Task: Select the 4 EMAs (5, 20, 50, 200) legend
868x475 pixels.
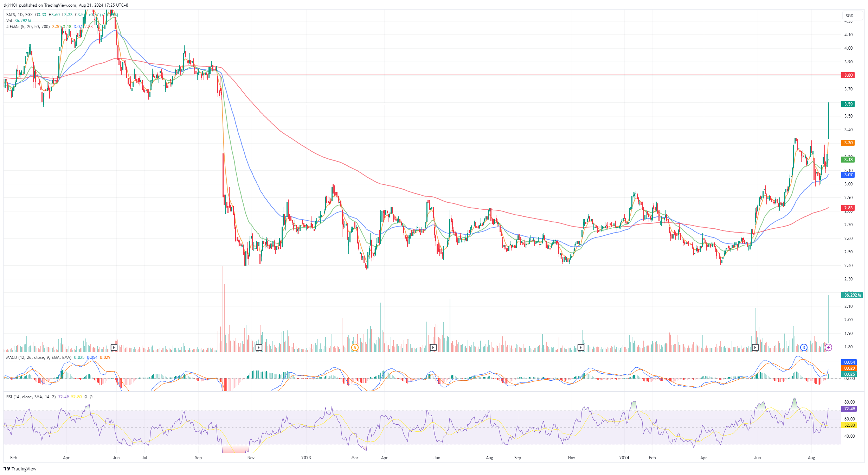Action: 28,27
